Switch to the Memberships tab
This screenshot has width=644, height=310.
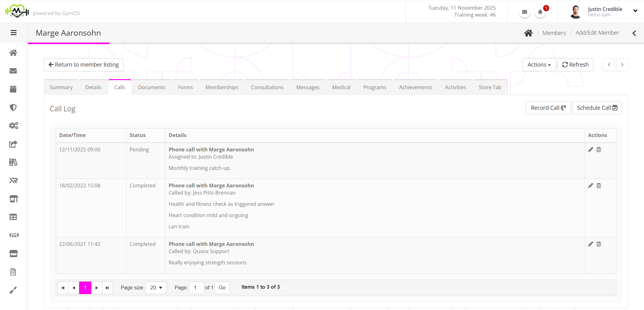coord(222,87)
